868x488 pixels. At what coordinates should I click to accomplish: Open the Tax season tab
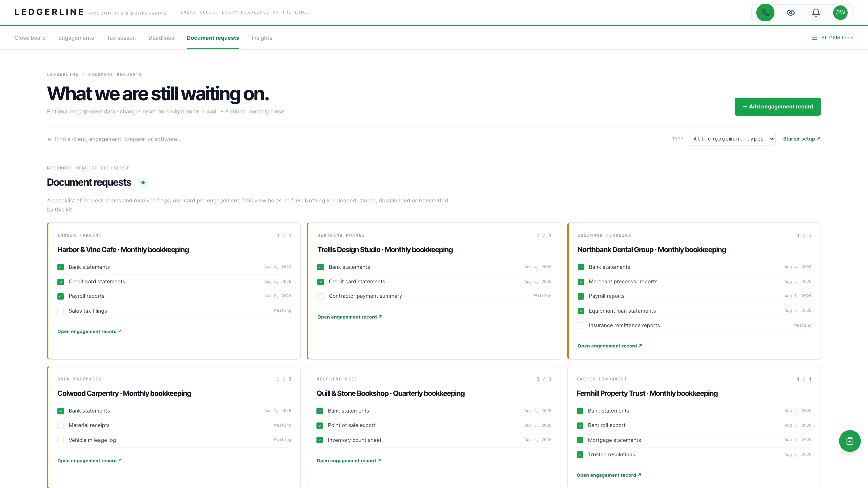point(121,38)
